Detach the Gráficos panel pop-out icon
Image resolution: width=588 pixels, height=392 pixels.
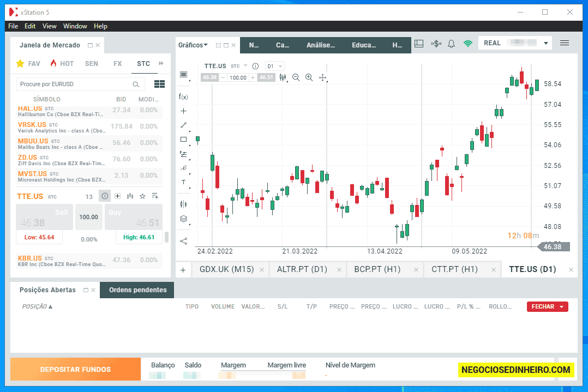[x=218, y=45]
